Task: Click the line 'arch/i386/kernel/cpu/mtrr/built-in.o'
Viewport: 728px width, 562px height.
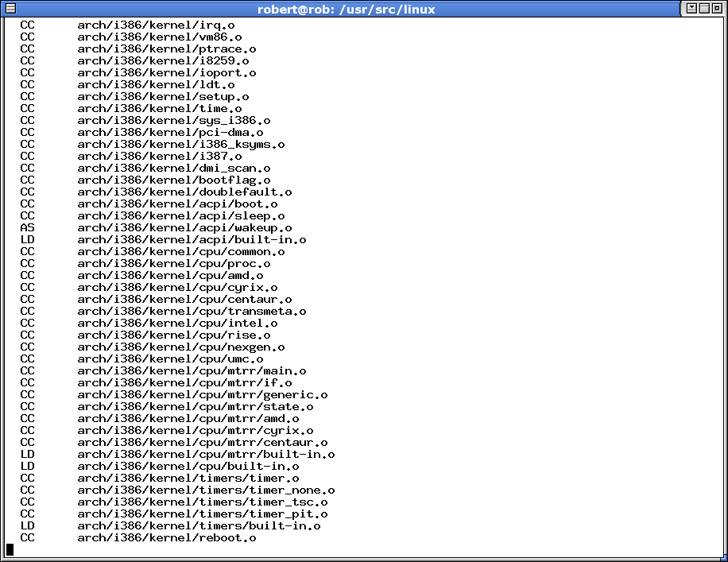Action: point(206,454)
